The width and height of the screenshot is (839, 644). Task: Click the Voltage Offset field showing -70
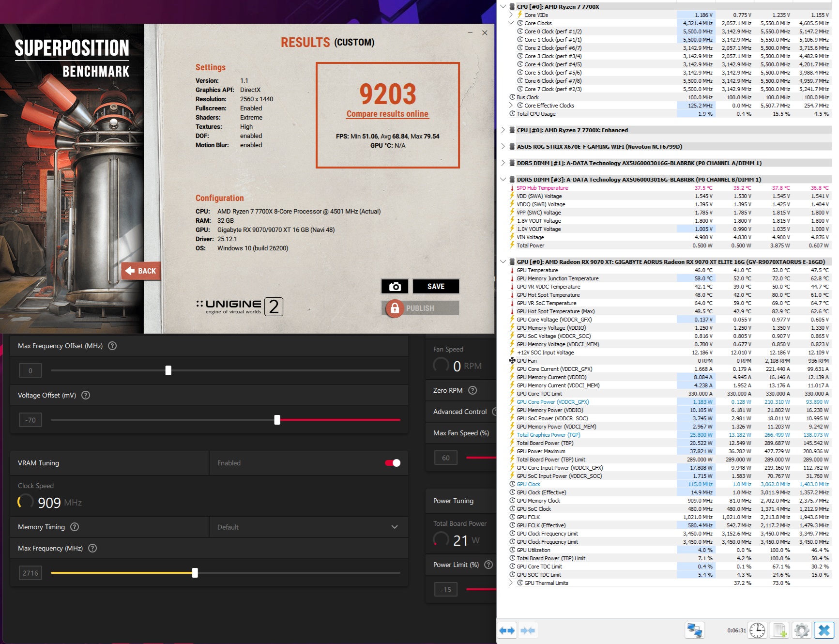click(31, 420)
